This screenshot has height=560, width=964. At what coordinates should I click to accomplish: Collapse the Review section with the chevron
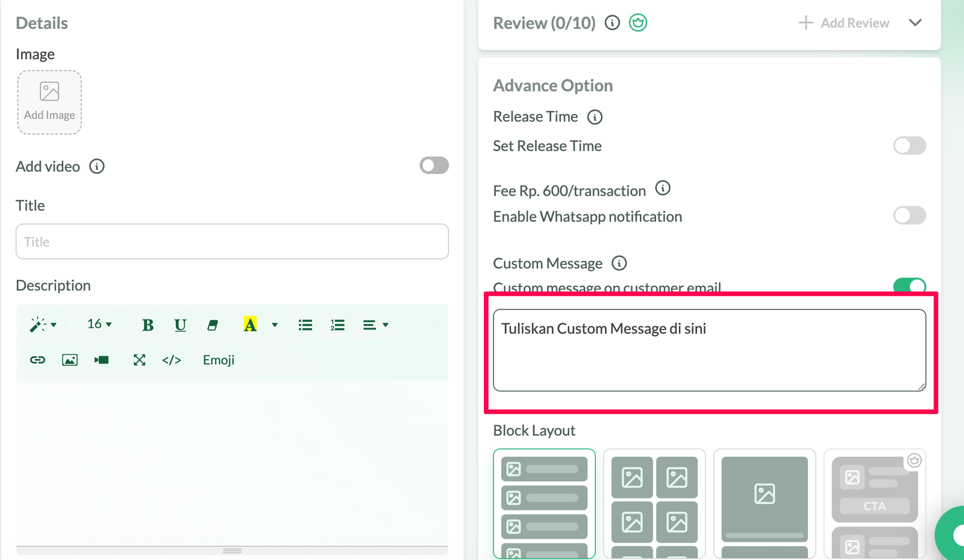pyautogui.click(x=915, y=23)
